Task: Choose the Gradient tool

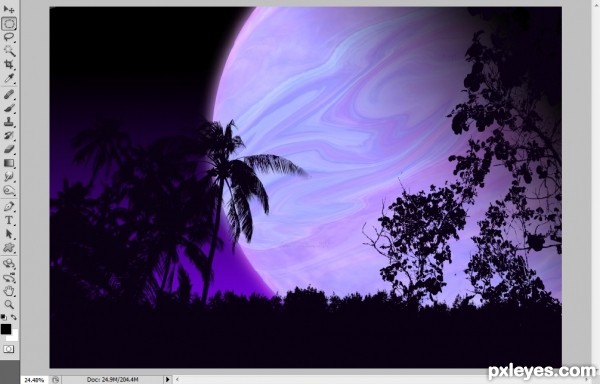Action: point(9,163)
